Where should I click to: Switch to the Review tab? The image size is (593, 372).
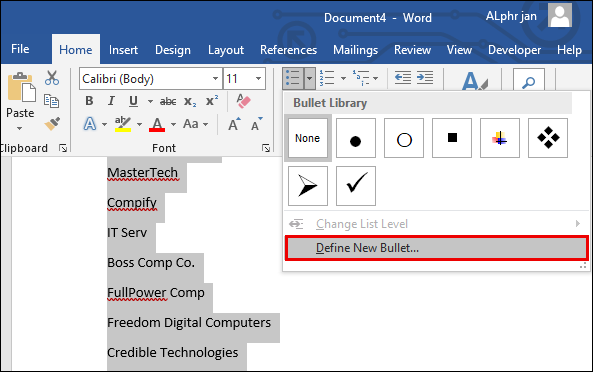pyautogui.click(x=412, y=50)
